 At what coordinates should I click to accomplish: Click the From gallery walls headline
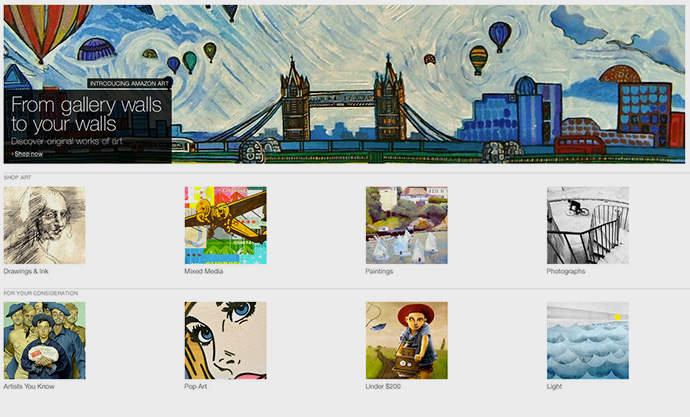(86, 114)
